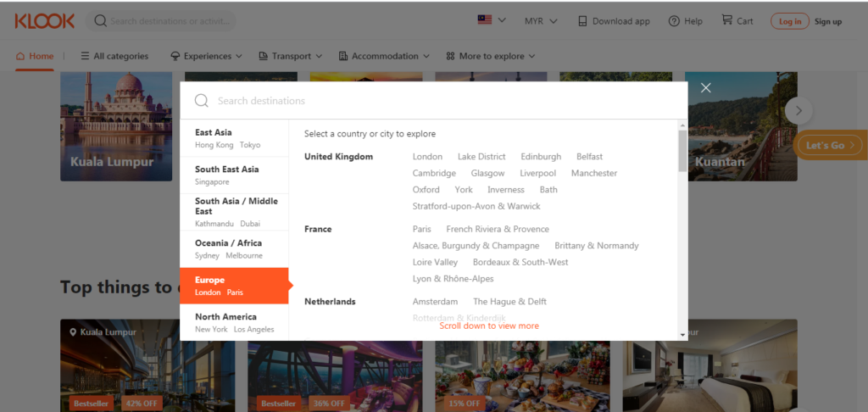The height and width of the screenshot is (412, 868).
Task: Open the Kuala Lumpur destination card
Action: click(x=116, y=126)
